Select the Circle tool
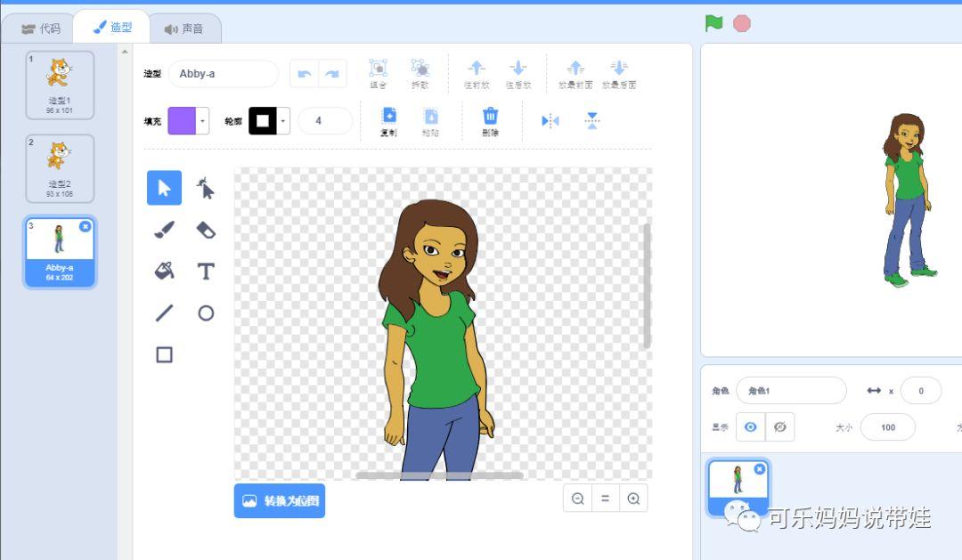Viewport: 962px width, 560px height. tap(206, 312)
